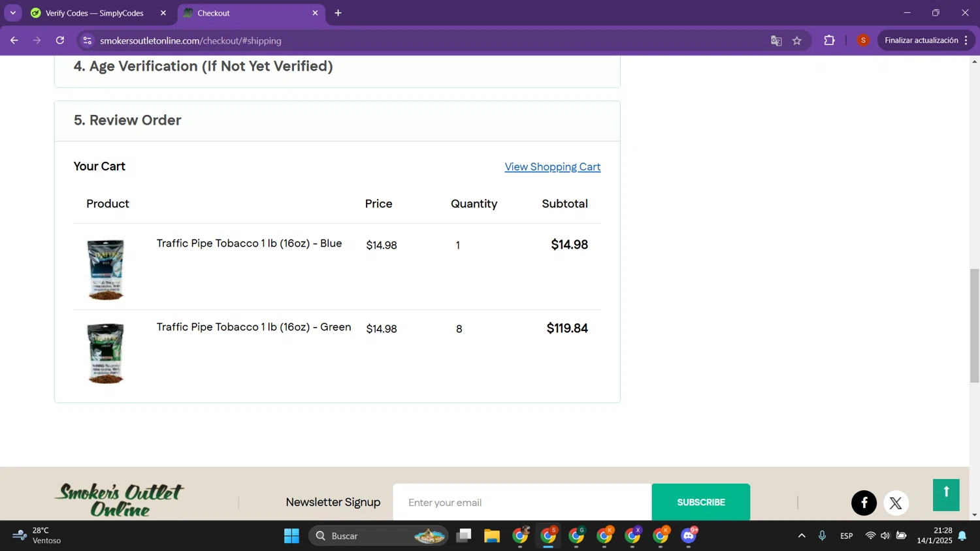980x551 pixels.
Task: Open the Wi-Fi network tray icon
Action: pyautogui.click(x=870, y=536)
